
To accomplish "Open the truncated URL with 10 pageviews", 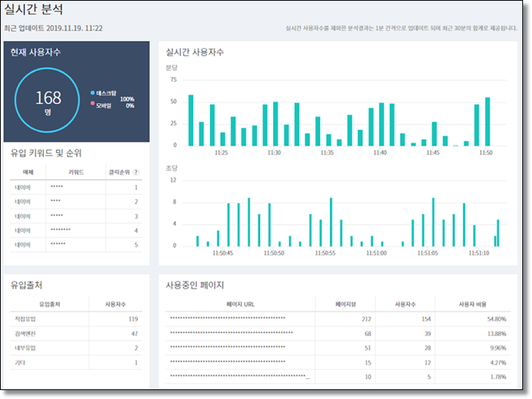I will [x=240, y=376].
